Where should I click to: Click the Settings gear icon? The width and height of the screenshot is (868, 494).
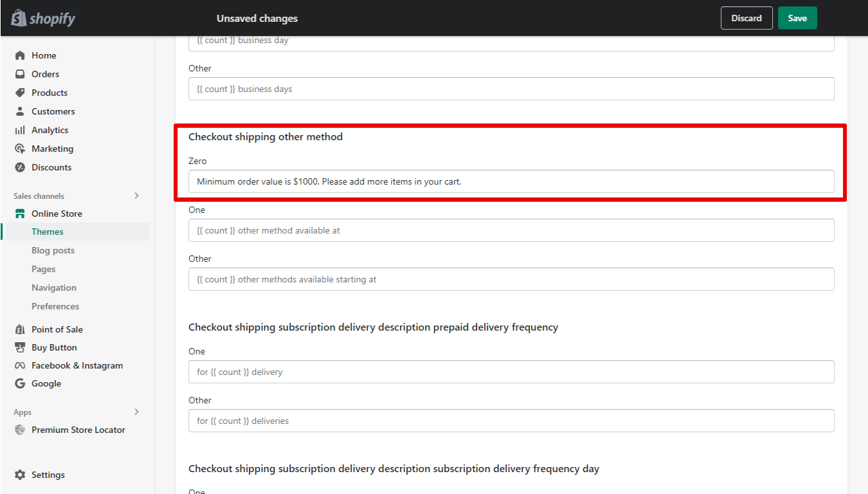pyautogui.click(x=20, y=475)
